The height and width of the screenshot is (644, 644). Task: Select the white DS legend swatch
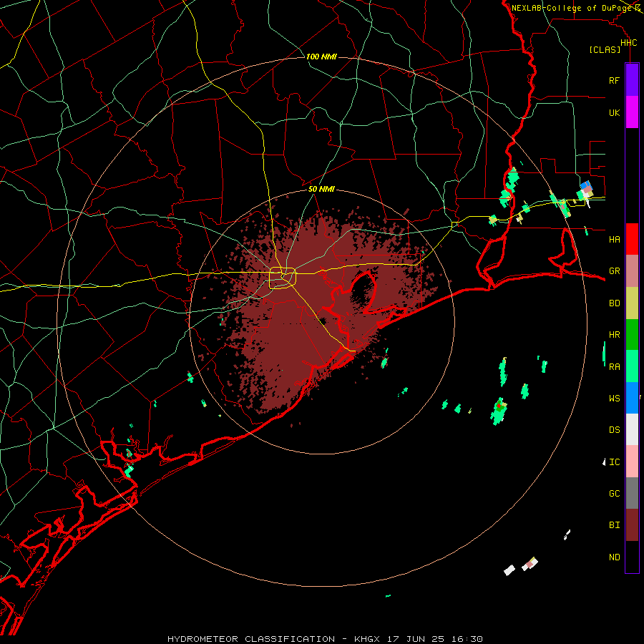(x=632, y=429)
